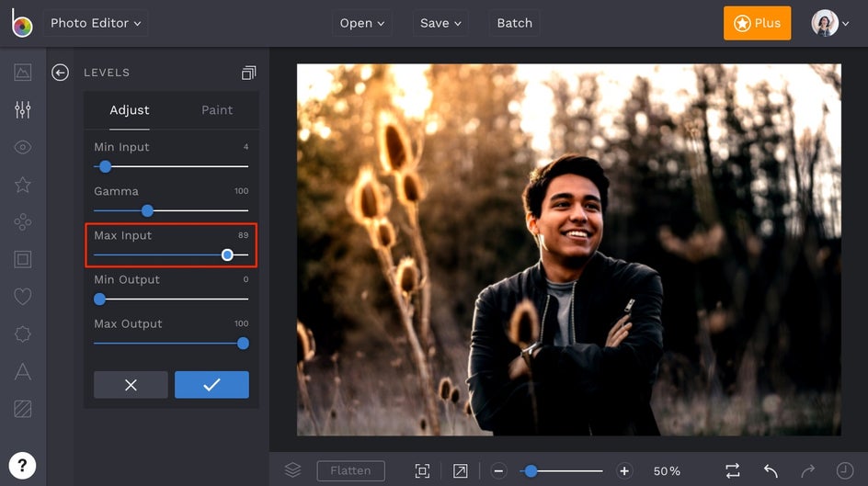This screenshot has height=486, width=868.
Task: Switch to the Paint tab
Action: (x=217, y=110)
